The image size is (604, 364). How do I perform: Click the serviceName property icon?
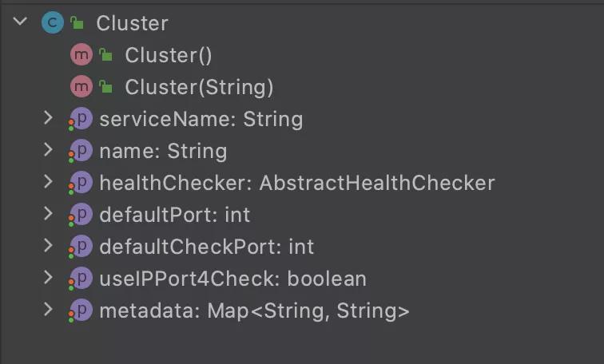click(81, 120)
